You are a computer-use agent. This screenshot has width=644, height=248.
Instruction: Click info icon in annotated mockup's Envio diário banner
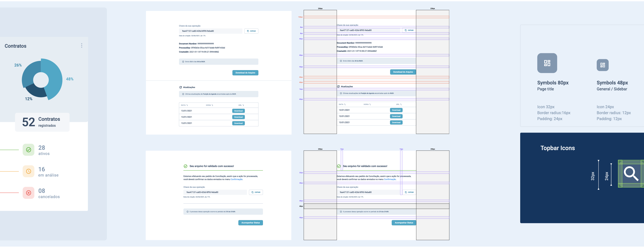[341, 61]
